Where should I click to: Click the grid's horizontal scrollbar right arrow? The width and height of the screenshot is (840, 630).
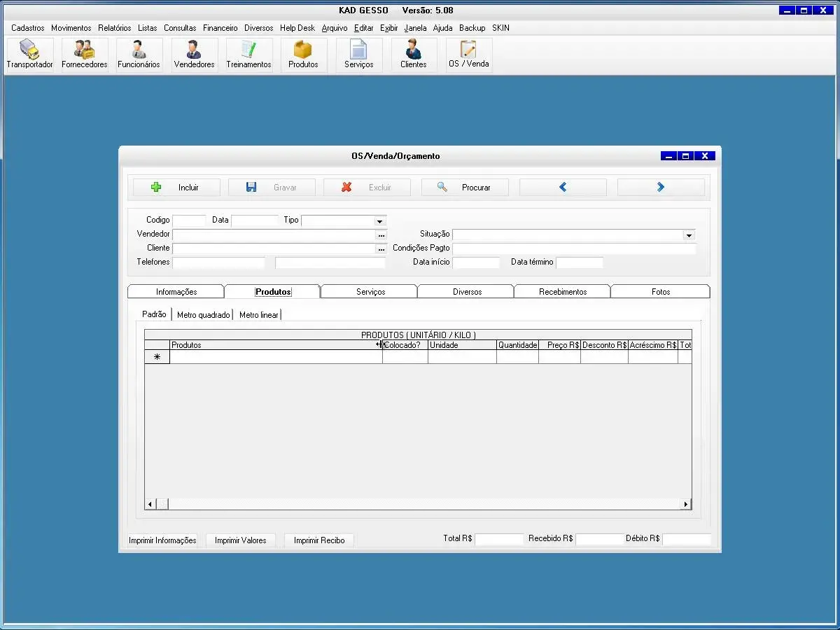tap(686, 504)
